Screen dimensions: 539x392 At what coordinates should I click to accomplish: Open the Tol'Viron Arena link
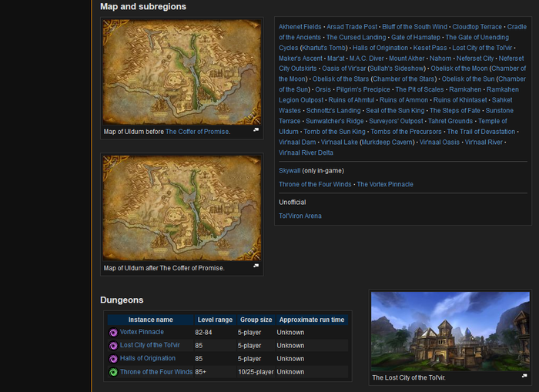[x=300, y=216]
